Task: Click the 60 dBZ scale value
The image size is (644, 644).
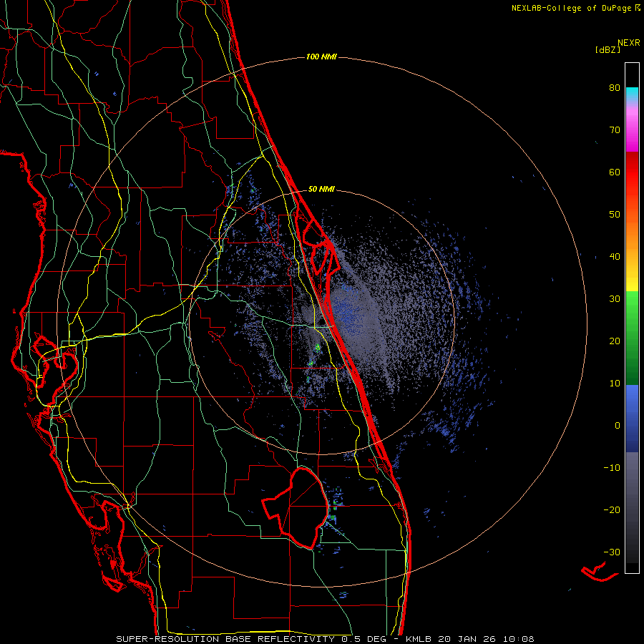Action: tap(615, 172)
